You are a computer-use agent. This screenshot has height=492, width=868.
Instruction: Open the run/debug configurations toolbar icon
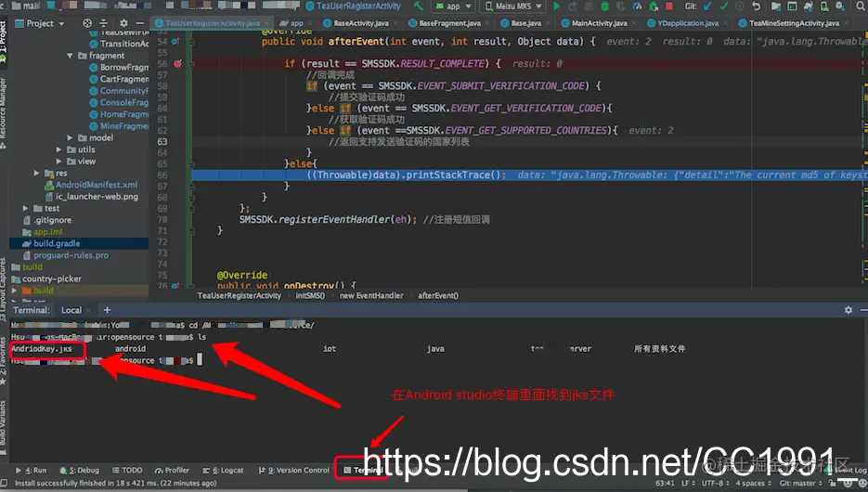click(x=792, y=6)
